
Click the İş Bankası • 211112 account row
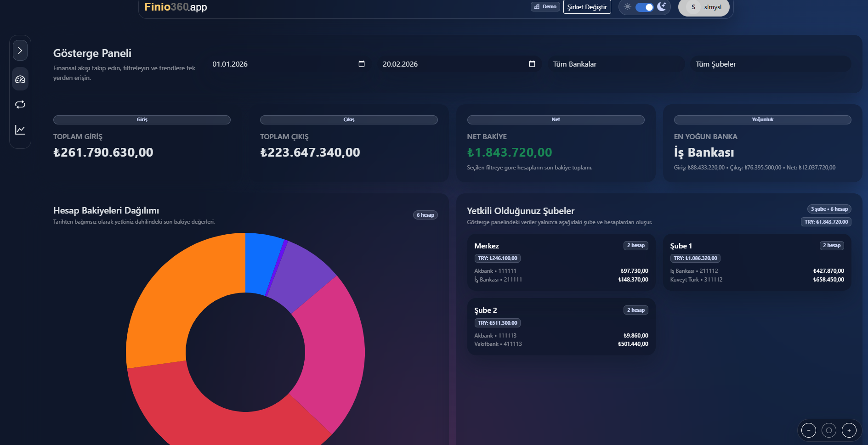tap(757, 271)
